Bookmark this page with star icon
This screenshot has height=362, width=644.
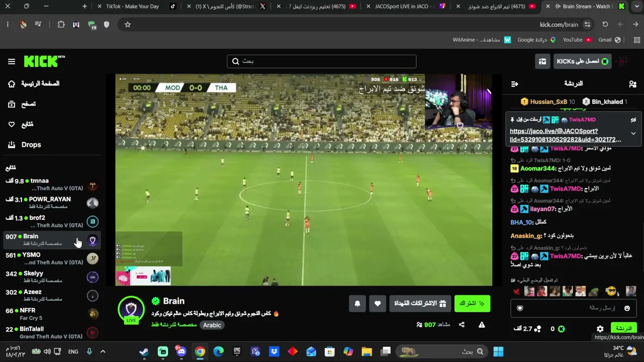click(x=128, y=24)
